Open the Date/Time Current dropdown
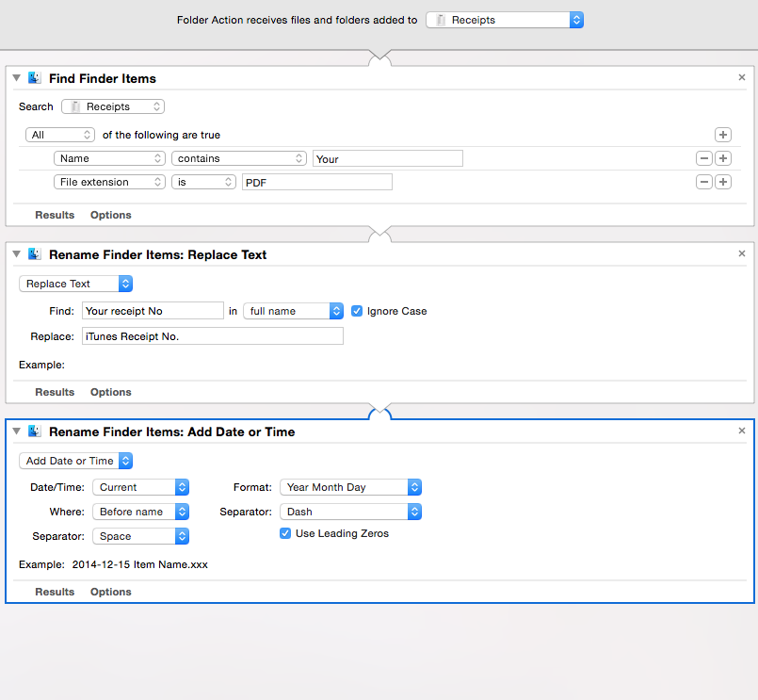 click(x=140, y=487)
